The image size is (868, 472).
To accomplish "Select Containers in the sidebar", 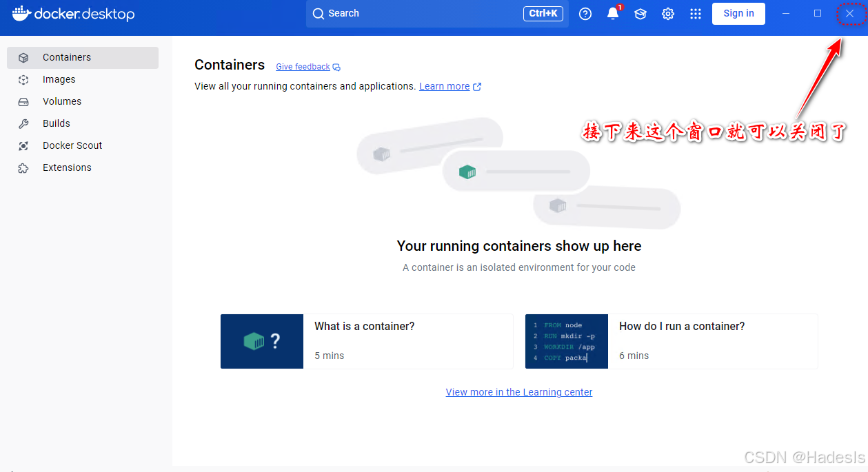I will [x=83, y=58].
